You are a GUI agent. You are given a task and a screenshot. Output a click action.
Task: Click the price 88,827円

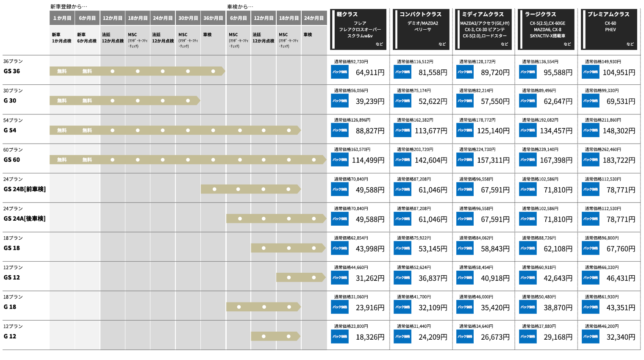(x=370, y=131)
